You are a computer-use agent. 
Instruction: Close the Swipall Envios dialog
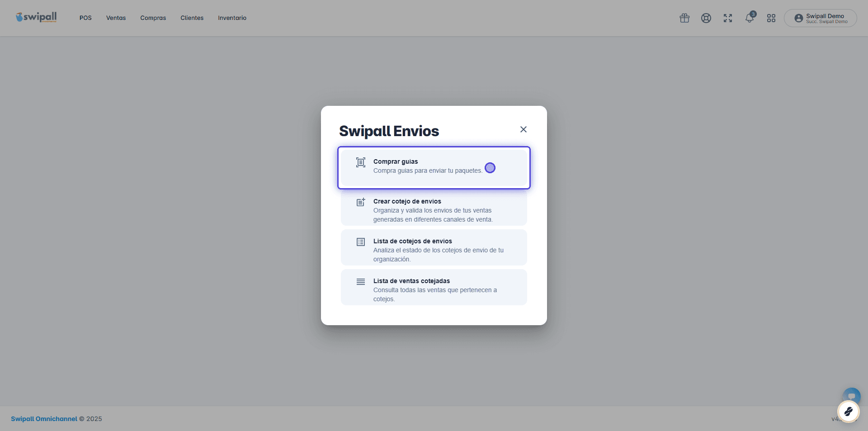(x=524, y=129)
